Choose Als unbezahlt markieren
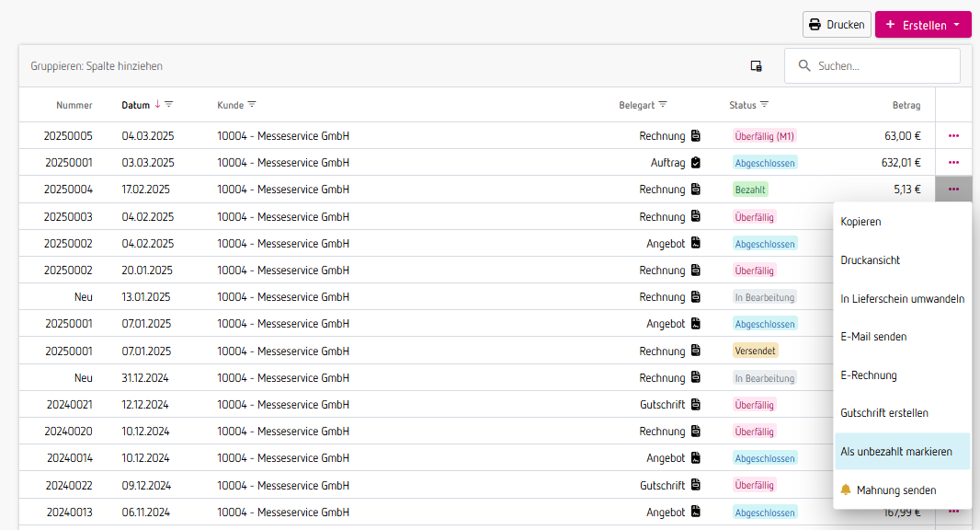980x530 pixels. tap(903, 451)
